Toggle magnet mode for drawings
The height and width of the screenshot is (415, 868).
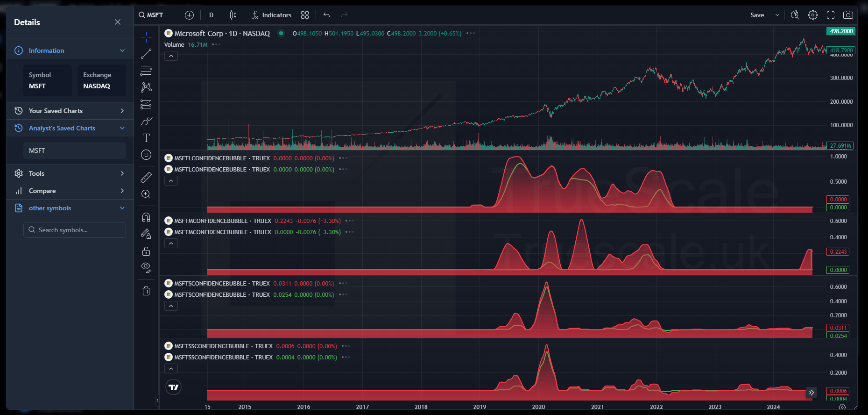coord(146,217)
